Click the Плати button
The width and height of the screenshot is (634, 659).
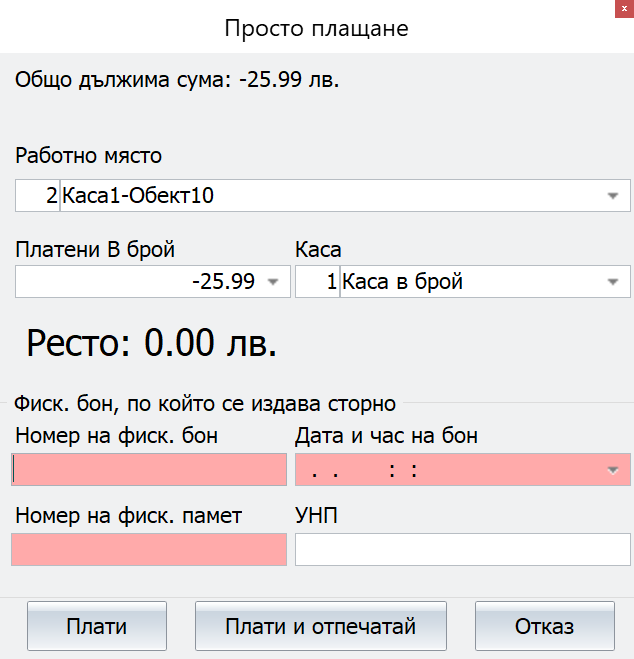pyautogui.click(x=97, y=626)
